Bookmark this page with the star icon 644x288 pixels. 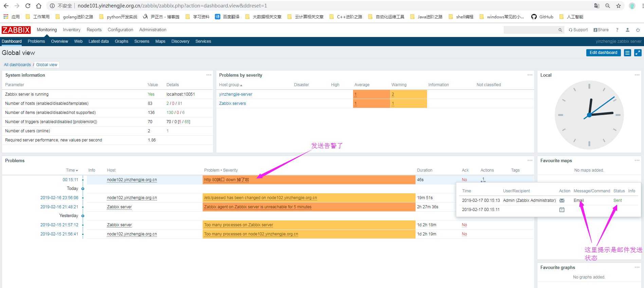[x=619, y=6]
